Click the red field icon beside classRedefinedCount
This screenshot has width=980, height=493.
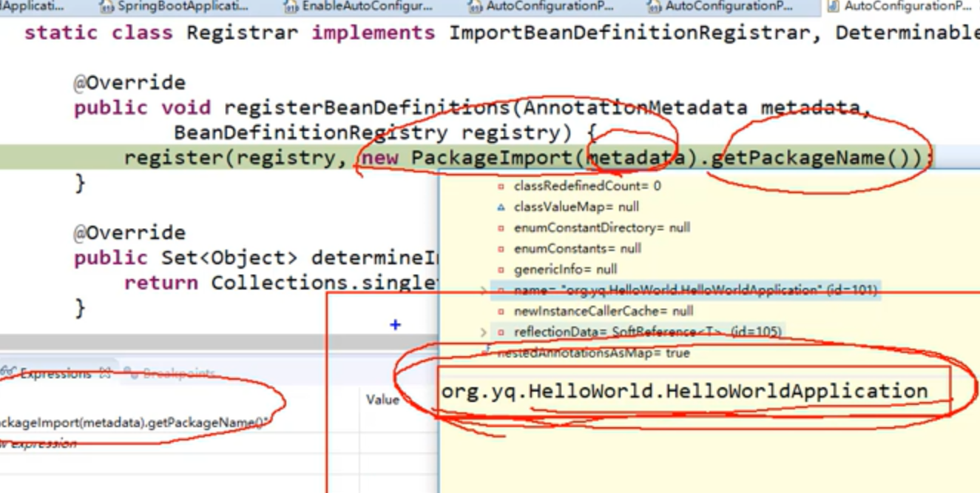click(x=501, y=187)
